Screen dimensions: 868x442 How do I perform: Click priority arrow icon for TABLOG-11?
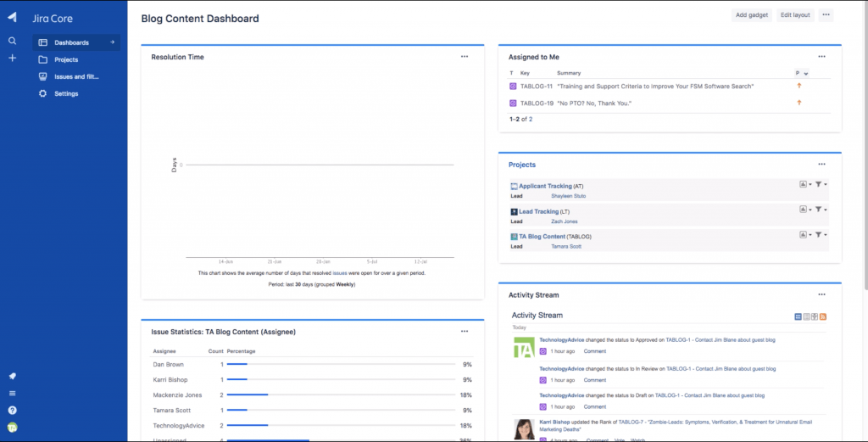tap(798, 86)
